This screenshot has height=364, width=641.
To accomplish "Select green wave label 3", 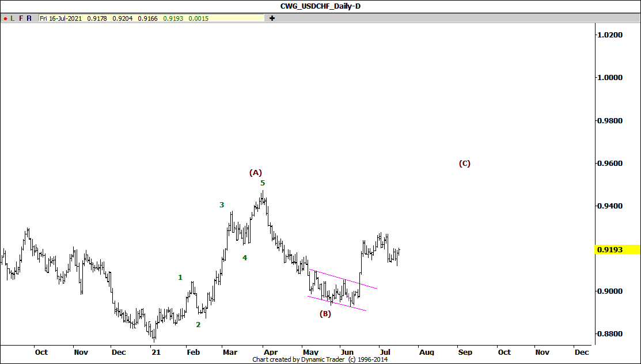I will click(x=222, y=204).
